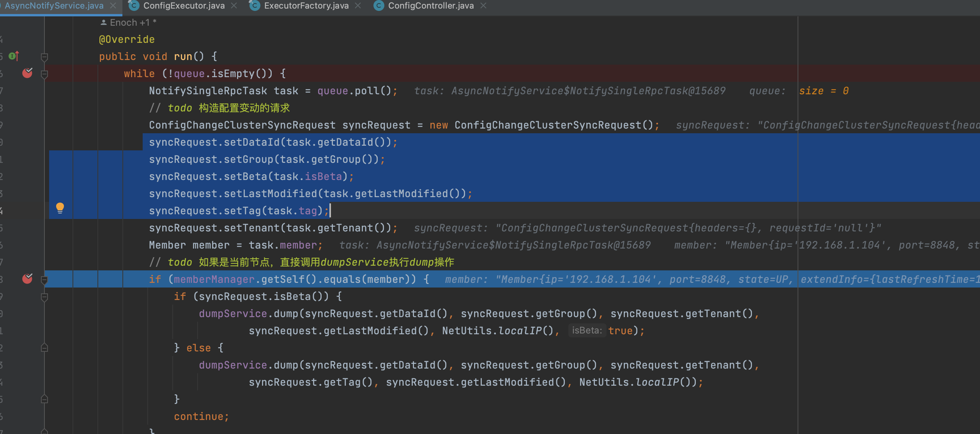Switch to the ConfigExecutor.java tab
980x434 pixels.
184,6
